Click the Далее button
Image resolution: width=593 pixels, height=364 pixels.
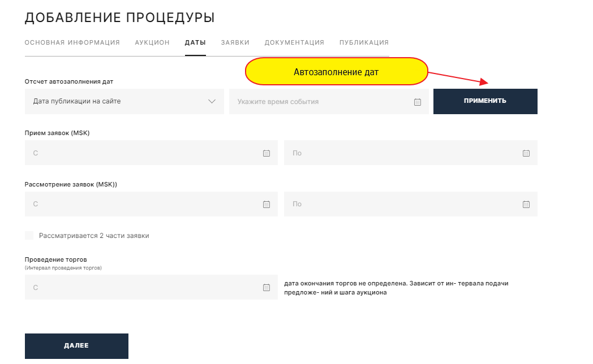pyautogui.click(x=76, y=346)
